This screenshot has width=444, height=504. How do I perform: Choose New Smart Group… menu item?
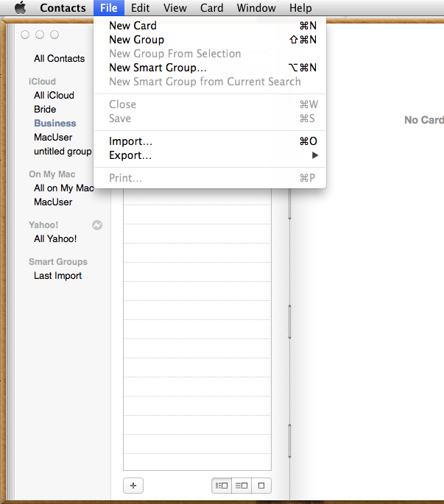point(210,68)
